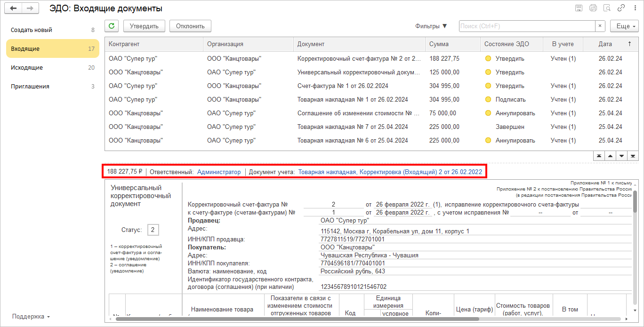Viewport: 644px width, 327px height.
Task: Jump to the first row of the list
Action: pyautogui.click(x=599, y=156)
